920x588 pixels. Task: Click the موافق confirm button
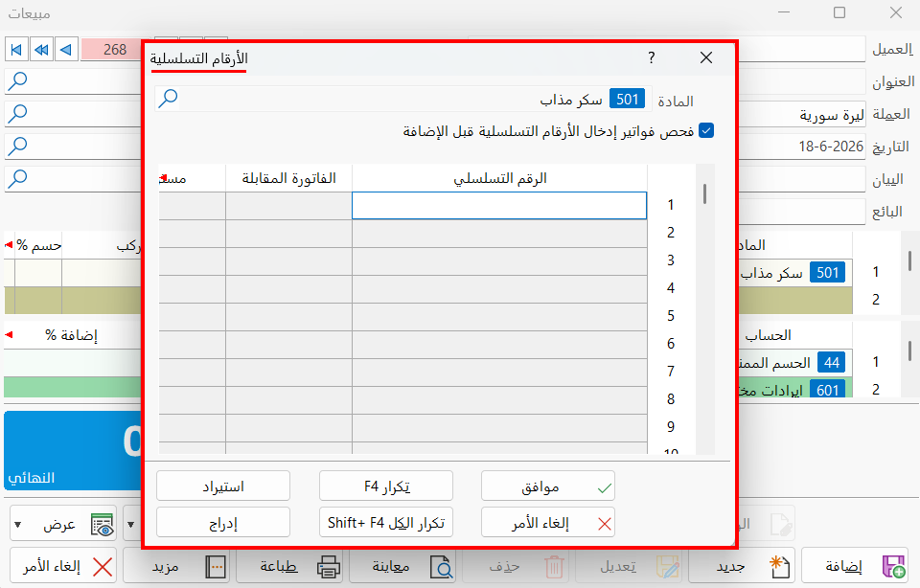(x=548, y=486)
